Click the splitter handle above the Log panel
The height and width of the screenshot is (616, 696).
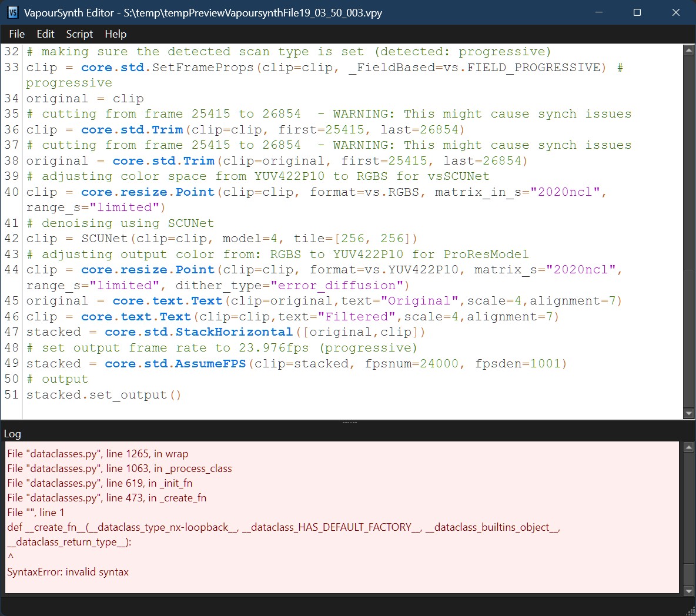tap(349, 422)
